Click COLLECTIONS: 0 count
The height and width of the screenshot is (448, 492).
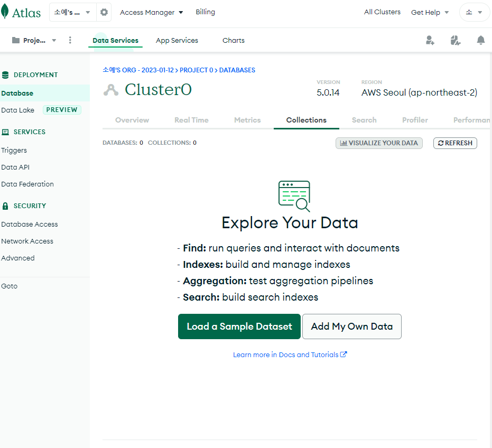pos(172,143)
